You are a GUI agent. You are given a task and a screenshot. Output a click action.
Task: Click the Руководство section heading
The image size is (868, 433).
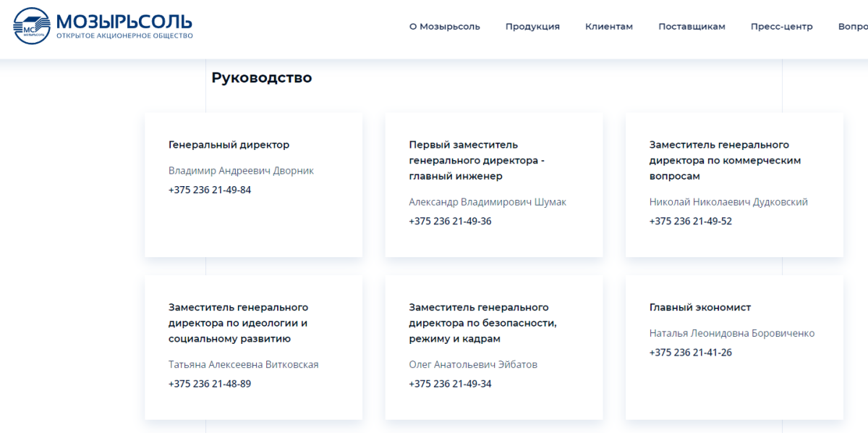tap(262, 77)
